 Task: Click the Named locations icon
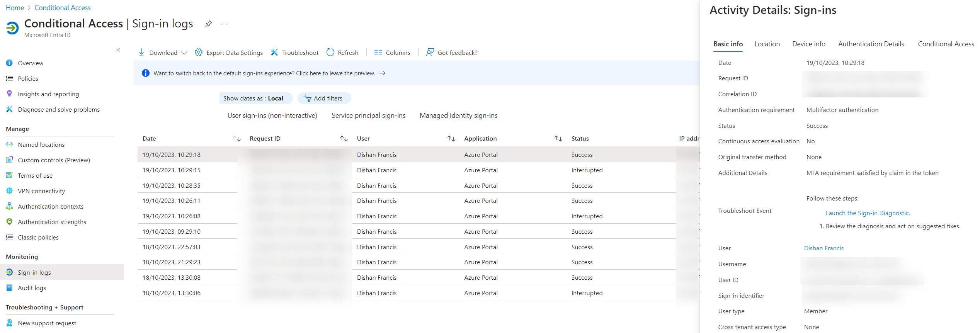pyautogui.click(x=9, y=144)
